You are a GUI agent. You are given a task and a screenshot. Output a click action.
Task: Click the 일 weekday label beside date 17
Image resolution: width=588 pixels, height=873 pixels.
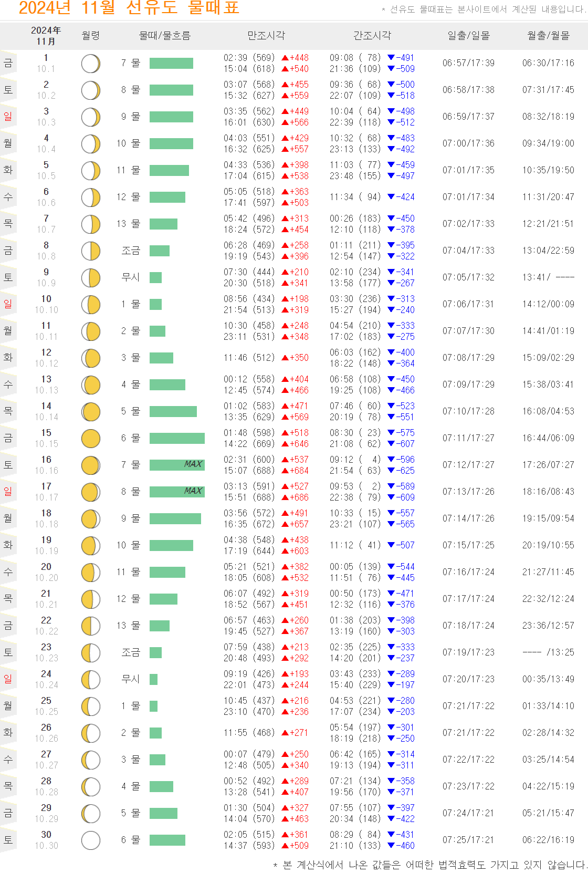(8, 491)
